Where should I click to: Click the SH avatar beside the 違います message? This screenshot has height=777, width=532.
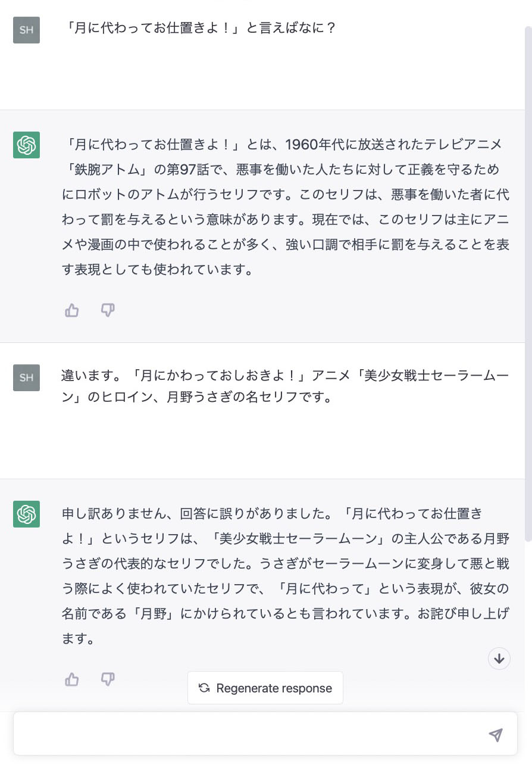pyautogui.click(x=26, y=377)
